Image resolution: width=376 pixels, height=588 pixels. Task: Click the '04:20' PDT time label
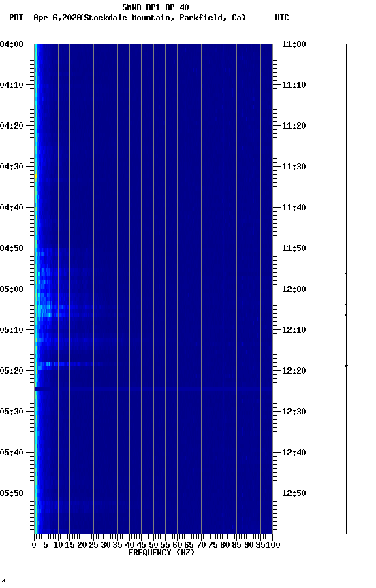click(12, 126)
